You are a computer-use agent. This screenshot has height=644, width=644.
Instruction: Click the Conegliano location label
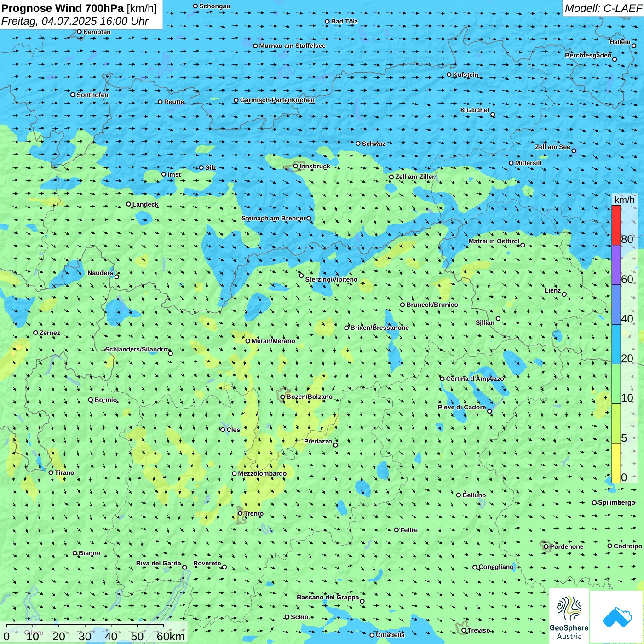click(496, 567)
